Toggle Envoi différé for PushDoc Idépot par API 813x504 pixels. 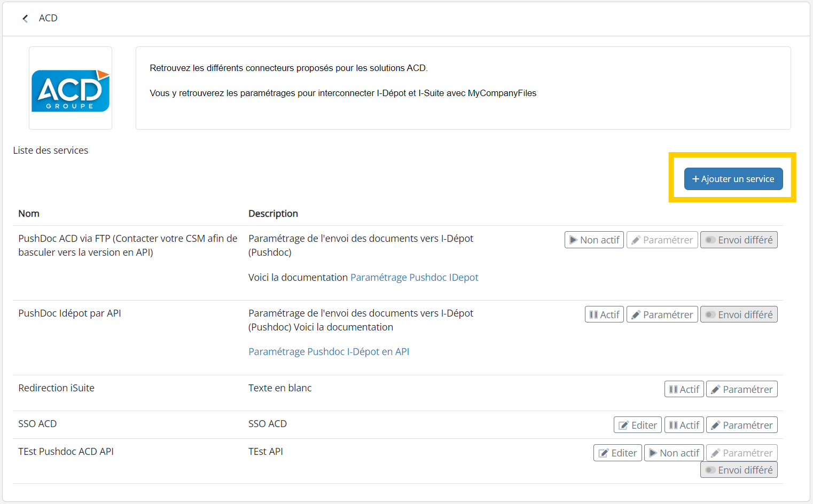739,315
